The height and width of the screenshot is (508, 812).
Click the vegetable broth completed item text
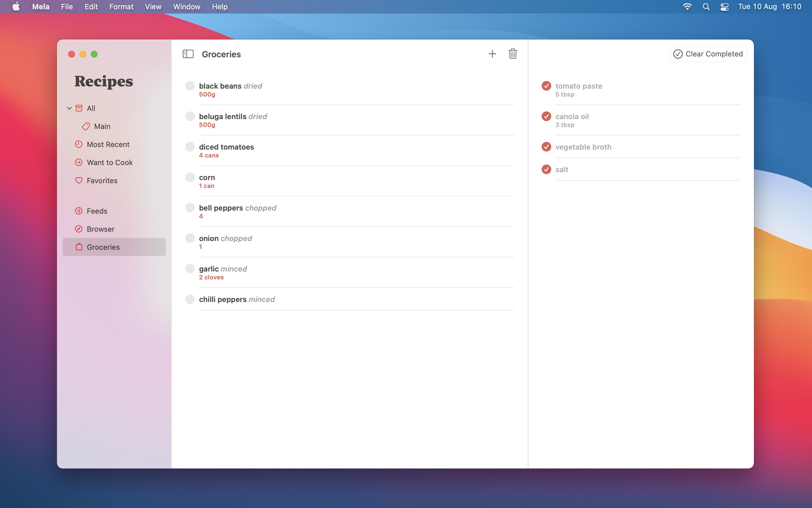pos(583,147)
